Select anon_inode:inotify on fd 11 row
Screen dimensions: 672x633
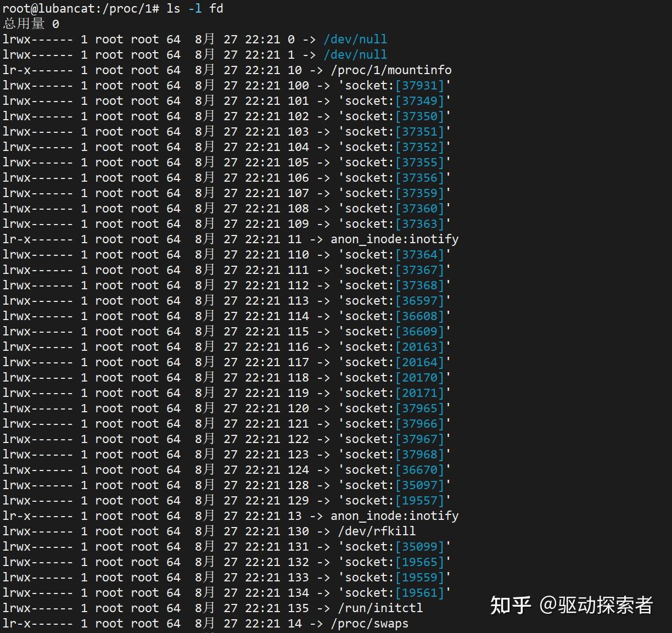point(395,239)
